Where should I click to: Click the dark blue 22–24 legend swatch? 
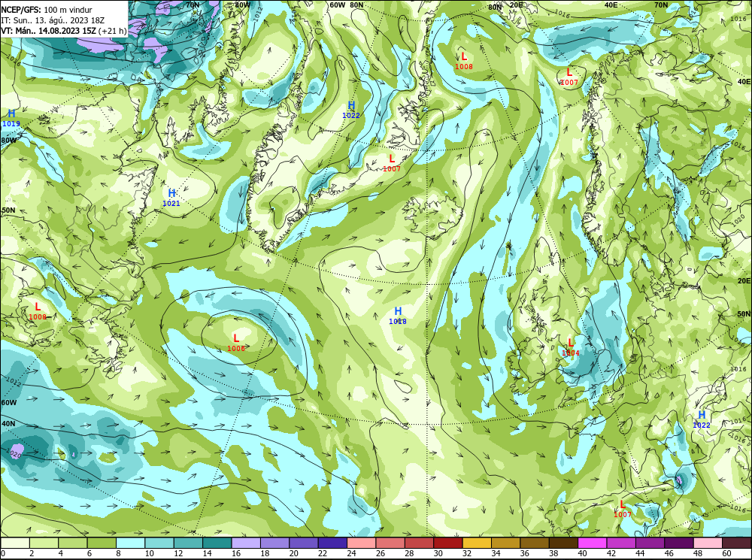point(332,543)
